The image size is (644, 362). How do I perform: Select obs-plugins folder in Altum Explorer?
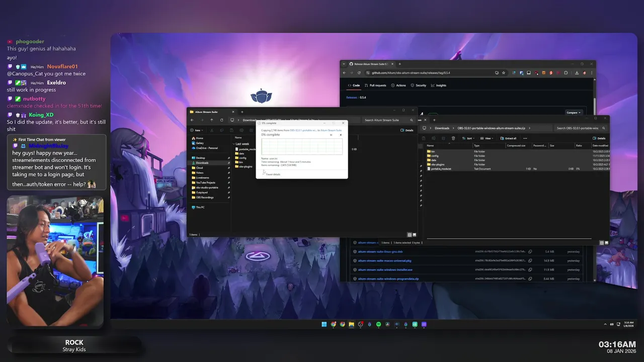tap(244, 166)
